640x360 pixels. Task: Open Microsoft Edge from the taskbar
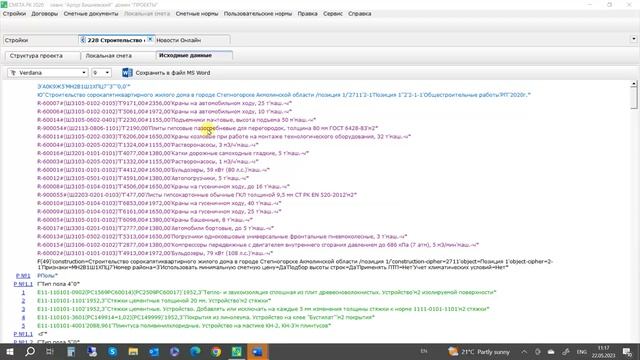[x=196, y=351]
